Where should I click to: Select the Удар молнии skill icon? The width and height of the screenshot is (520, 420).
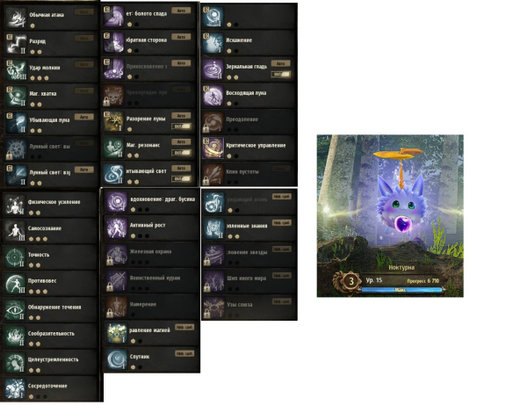click(x=16, y=70)
